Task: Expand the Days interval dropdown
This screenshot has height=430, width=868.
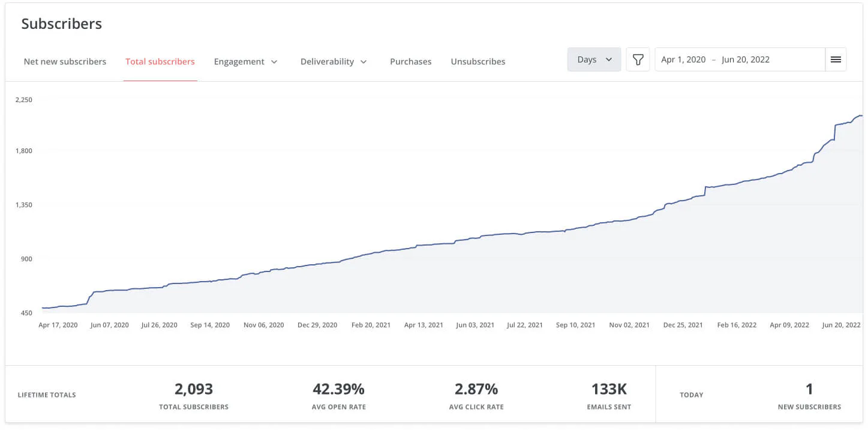Action: click(594, 59)
